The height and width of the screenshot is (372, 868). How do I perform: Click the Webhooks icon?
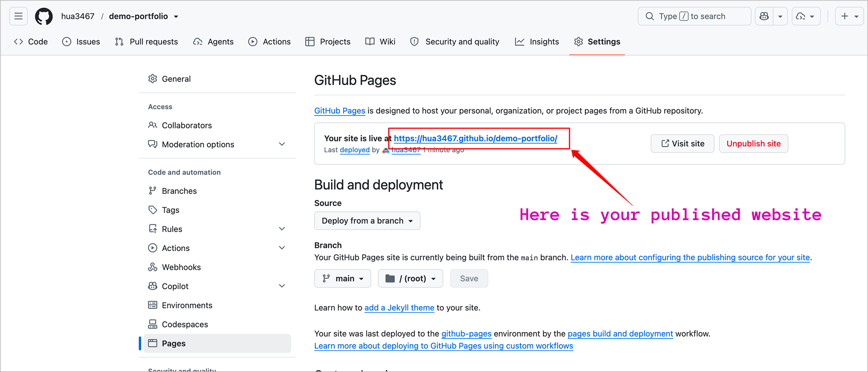pyautogui.click(x=153, y=267)
